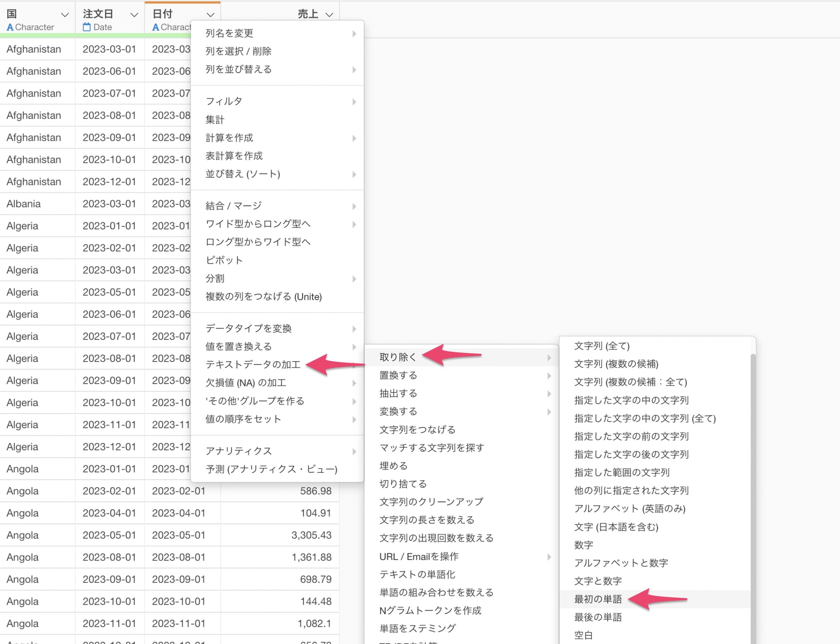Expand 結合 / マージ submenu
The height and width of the screenshot is (644, 840).
point(277,206)
